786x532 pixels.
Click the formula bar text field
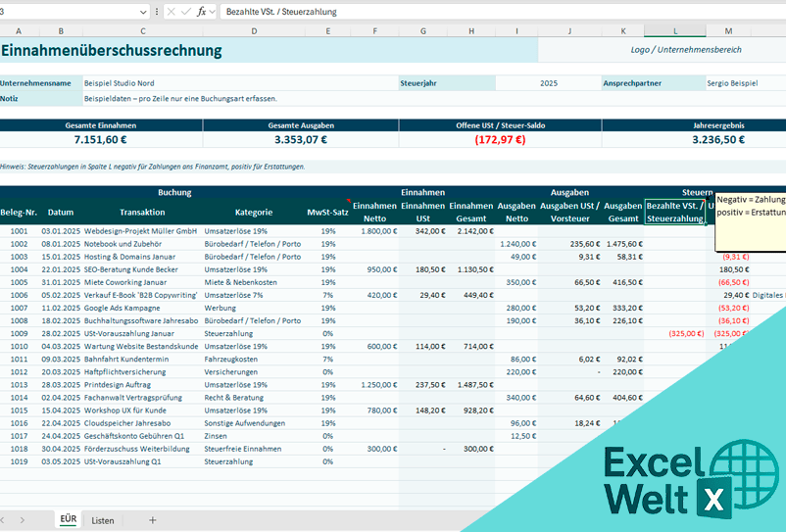tap(504, 12)
